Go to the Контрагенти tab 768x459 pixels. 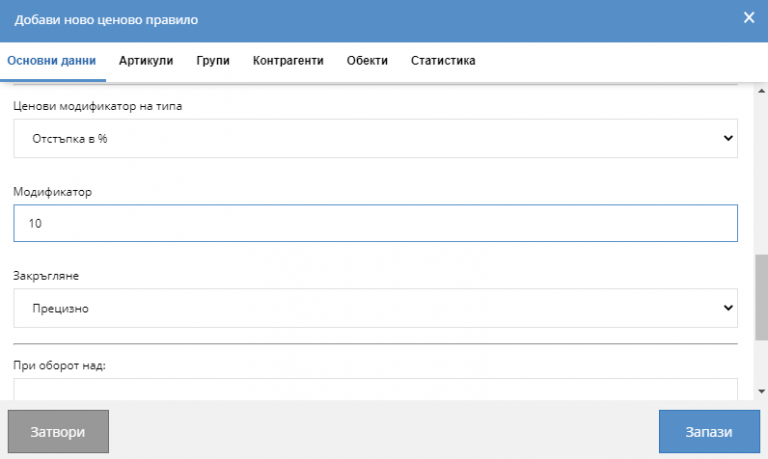[x=288, y=61]
